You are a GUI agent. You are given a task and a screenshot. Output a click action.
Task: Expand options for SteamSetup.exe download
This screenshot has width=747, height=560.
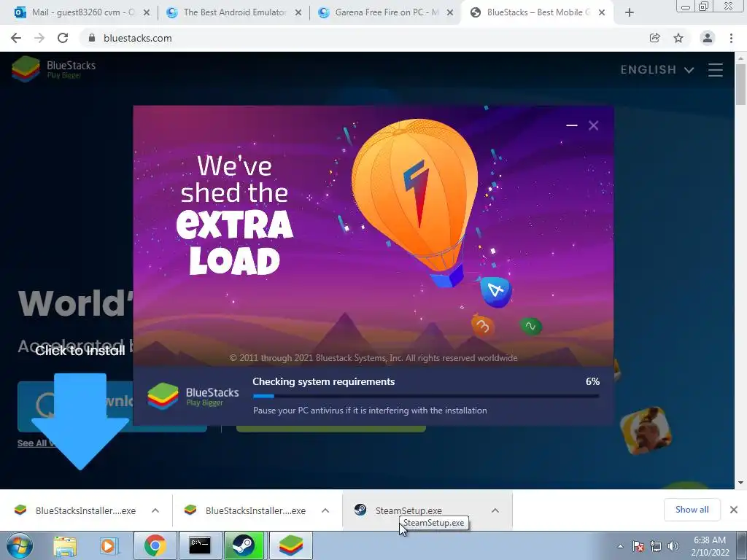[495, 510]
